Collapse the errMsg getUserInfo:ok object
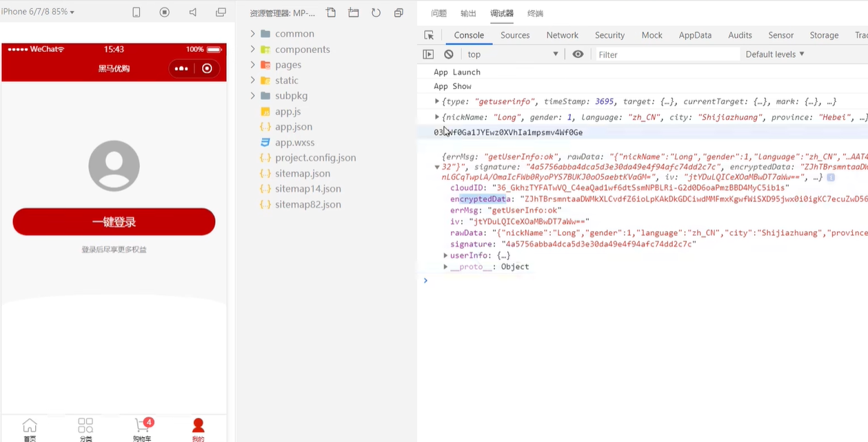 coord(436,167)
